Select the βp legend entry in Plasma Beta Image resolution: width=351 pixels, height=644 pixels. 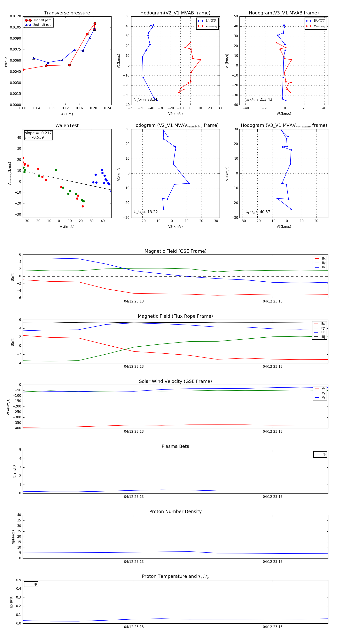(321, 454)
